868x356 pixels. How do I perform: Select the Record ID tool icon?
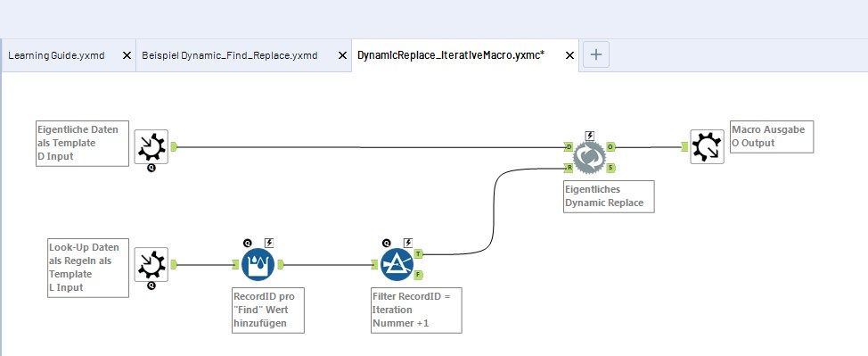[258, 264]
